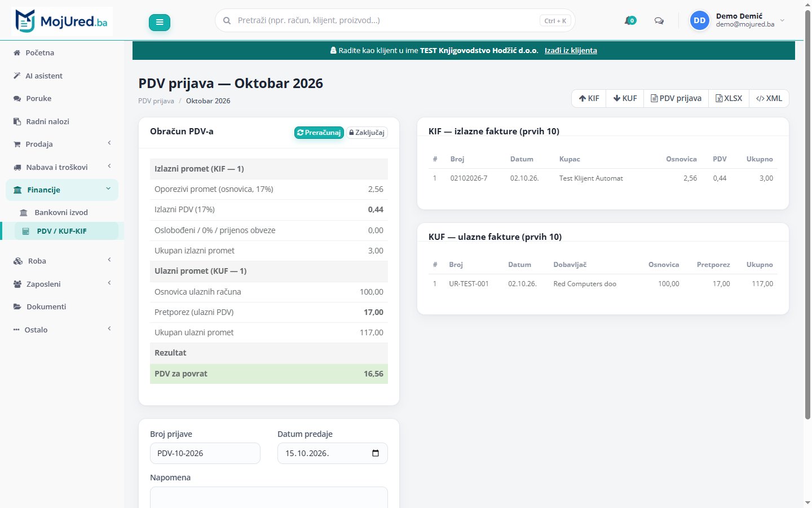Expand the Nabava i troškovi menu
Screen dimensions: 812x508
point(62,167)
